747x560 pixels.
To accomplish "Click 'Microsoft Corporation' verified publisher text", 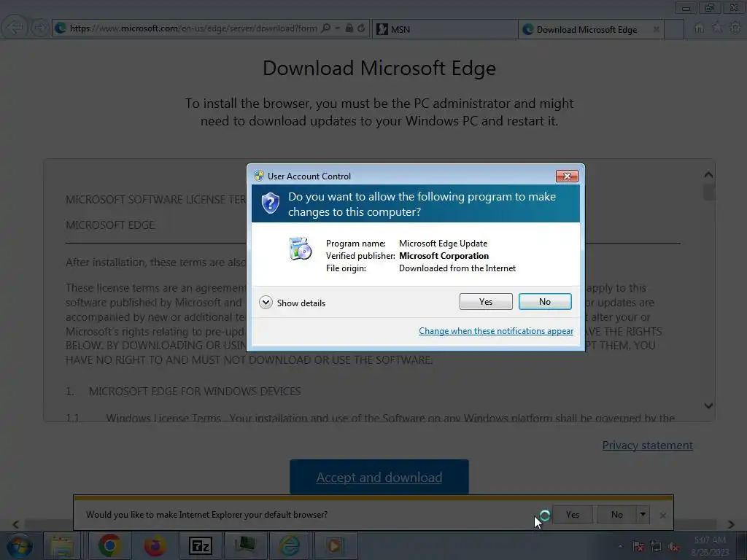I will (444, 256).
